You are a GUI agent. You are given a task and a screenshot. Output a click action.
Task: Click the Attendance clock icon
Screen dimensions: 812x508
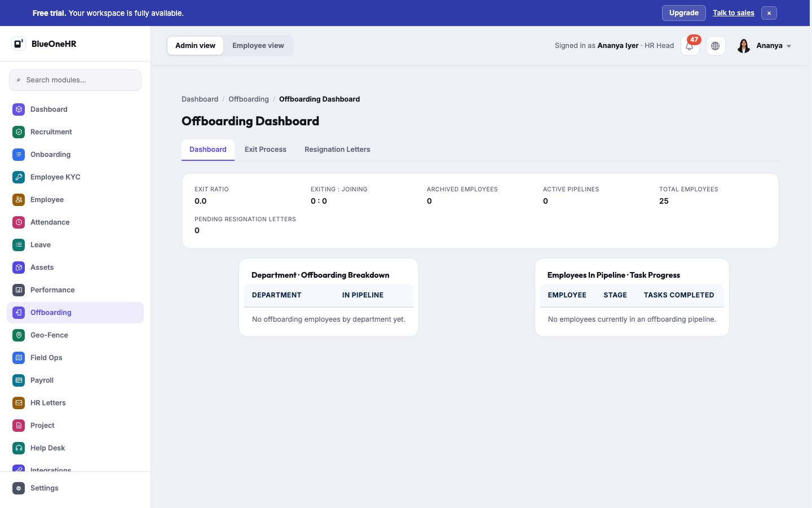pyautogui.click(x=19, y=222)
